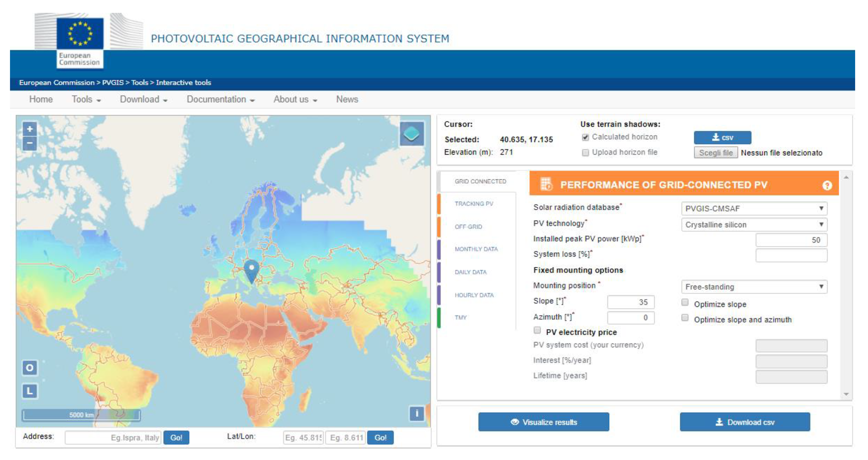Click the map zoom in plus button

(x=30, y=129)
